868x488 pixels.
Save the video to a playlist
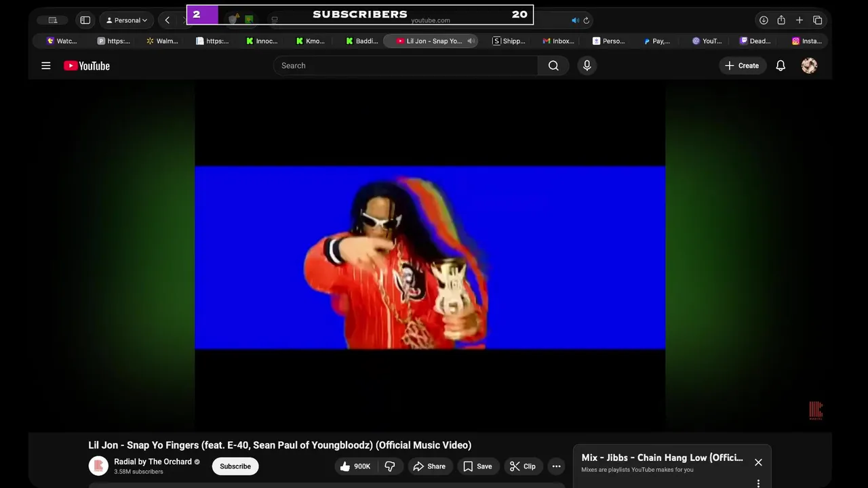[477, 466]
